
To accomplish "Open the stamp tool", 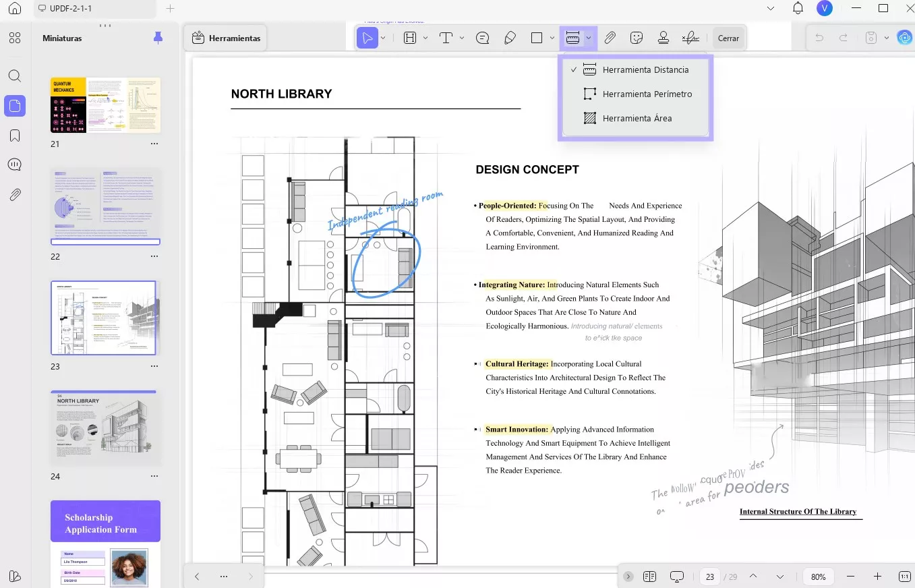I will (x=663, y=38).
